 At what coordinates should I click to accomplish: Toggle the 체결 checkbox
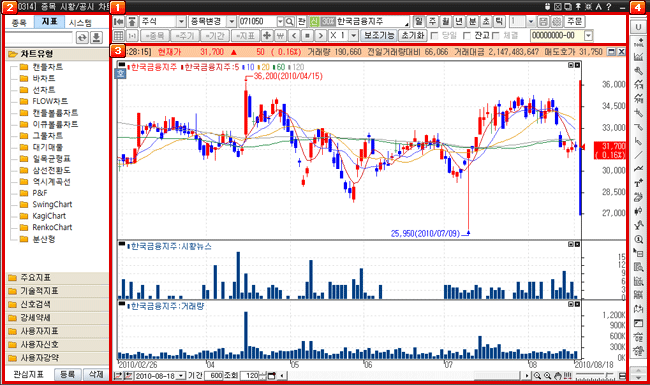tap(495, 36)
